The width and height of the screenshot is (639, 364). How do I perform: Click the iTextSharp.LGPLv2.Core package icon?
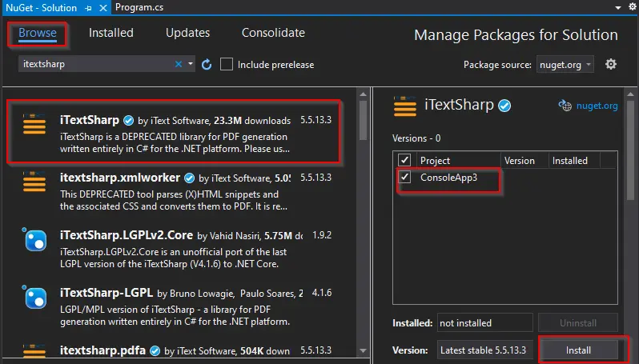[34, 239]
